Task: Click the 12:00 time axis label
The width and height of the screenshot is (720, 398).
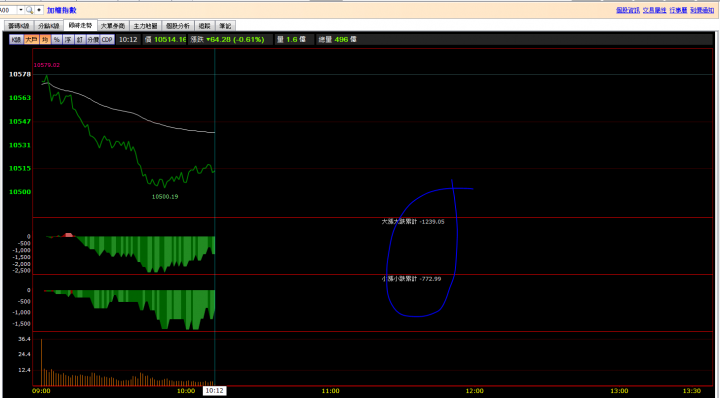Action: point(475,391)
